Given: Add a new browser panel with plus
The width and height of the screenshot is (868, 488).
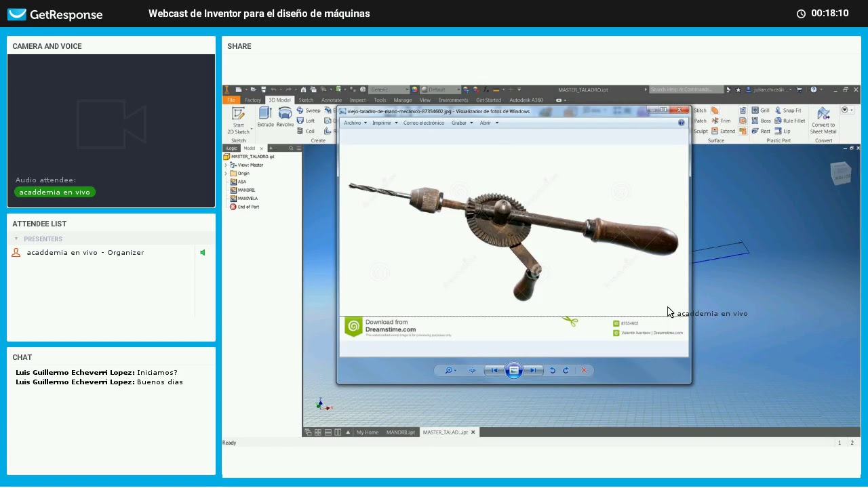Looking at the screenshot, I should point(271,148).
